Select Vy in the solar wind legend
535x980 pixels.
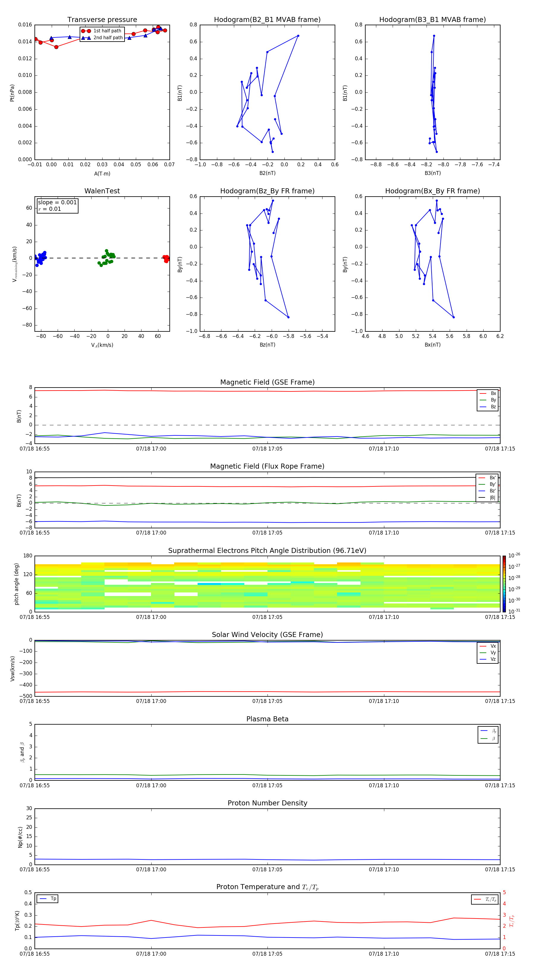pos(488,652)
